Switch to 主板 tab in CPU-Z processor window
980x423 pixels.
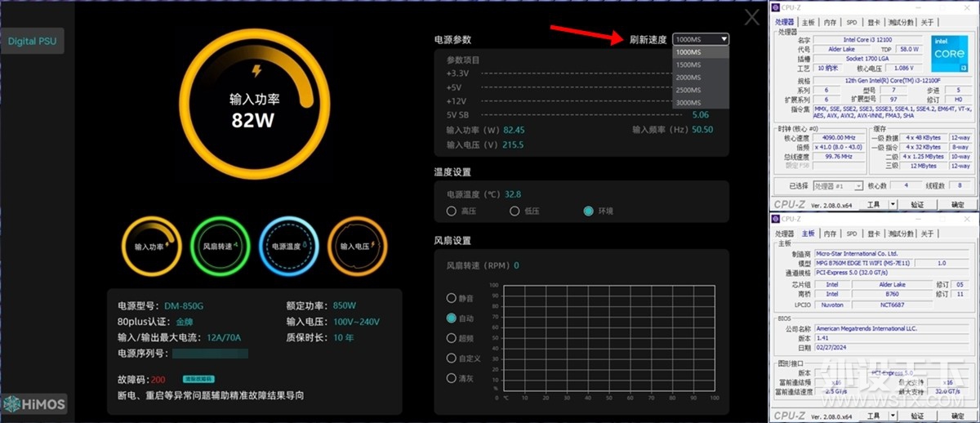[808, 22]
